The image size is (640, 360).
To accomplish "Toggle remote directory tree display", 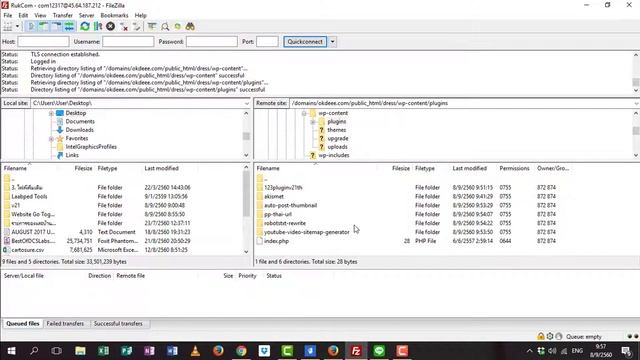I will tap(56, 27).
